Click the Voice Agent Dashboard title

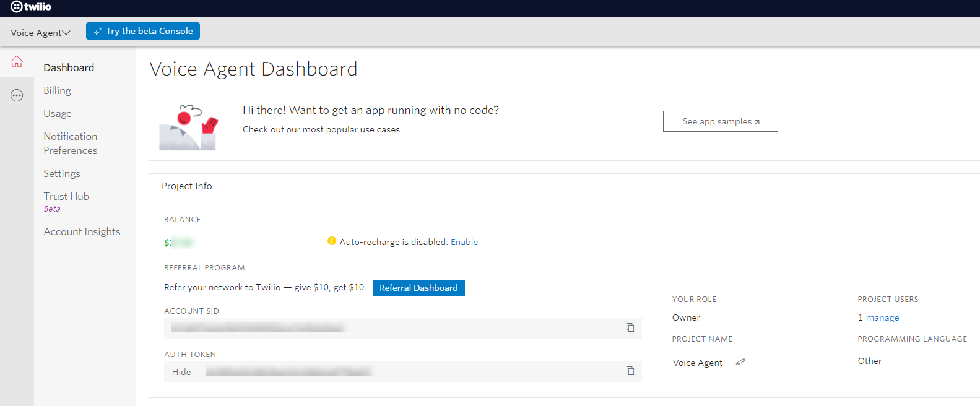pyautogui.click(x=253, y=69)
